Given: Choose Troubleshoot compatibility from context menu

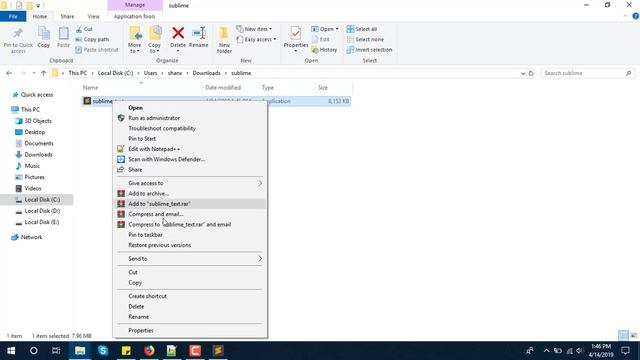Looking at the screenshot, I should pos(190,128).
